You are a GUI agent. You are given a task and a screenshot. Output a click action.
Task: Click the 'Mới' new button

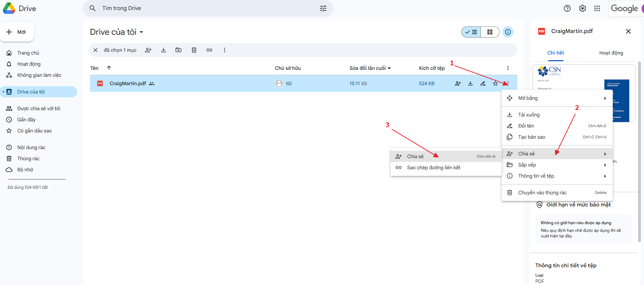tap(17, 32)
